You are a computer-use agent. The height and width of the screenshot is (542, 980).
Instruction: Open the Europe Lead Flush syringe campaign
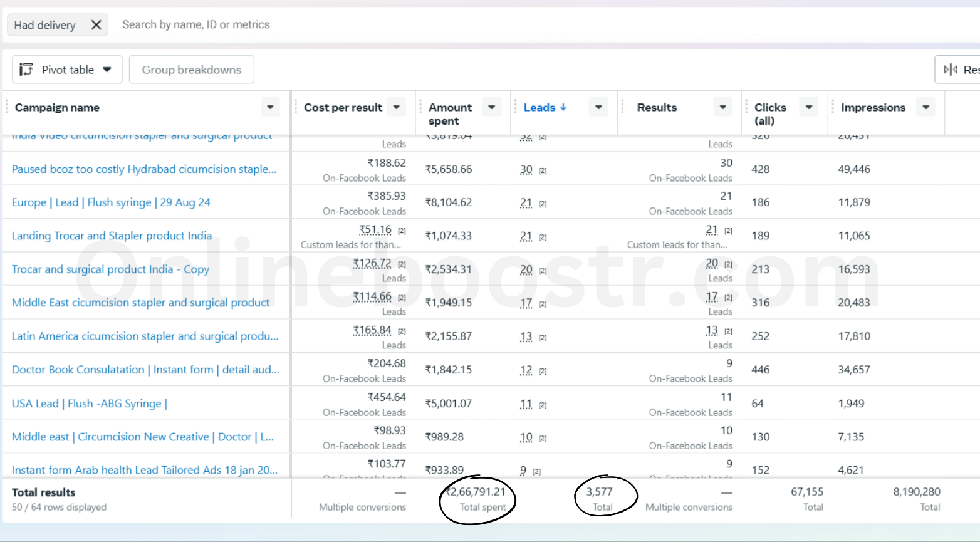click(x=111, y=202)
